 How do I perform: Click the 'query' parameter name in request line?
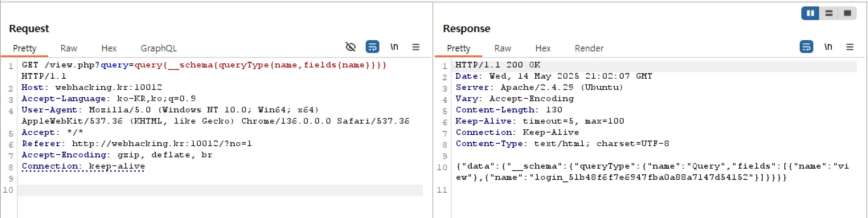coord(115,65)
